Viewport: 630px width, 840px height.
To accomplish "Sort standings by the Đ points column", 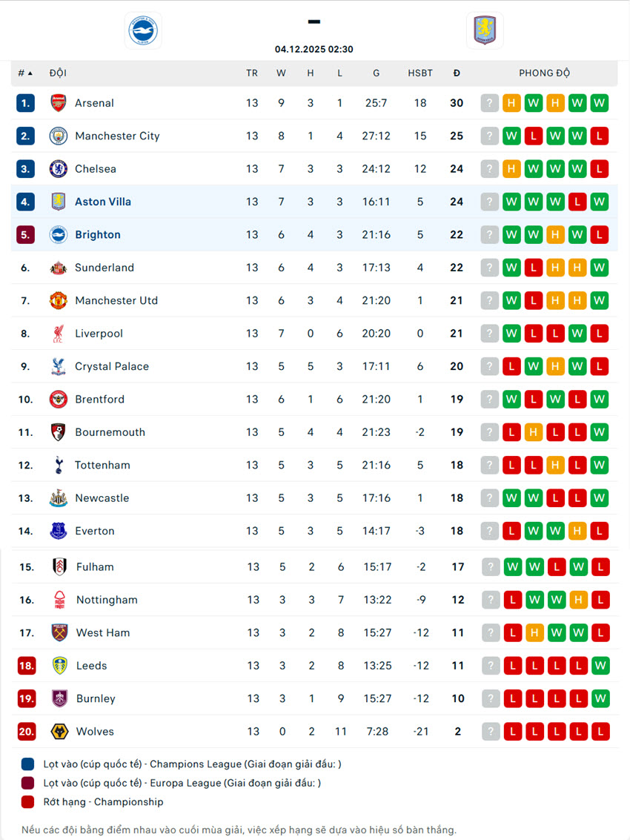I will tap(457, 73).
